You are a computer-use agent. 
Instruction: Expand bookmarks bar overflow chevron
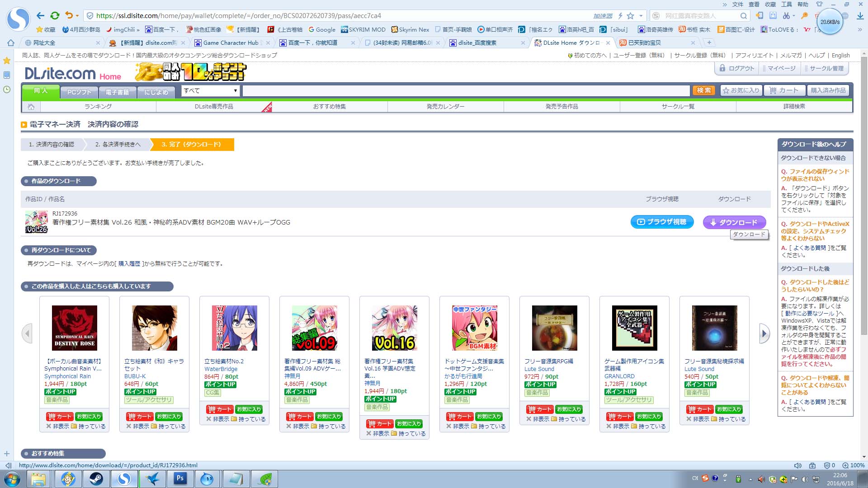pos(860,30)
